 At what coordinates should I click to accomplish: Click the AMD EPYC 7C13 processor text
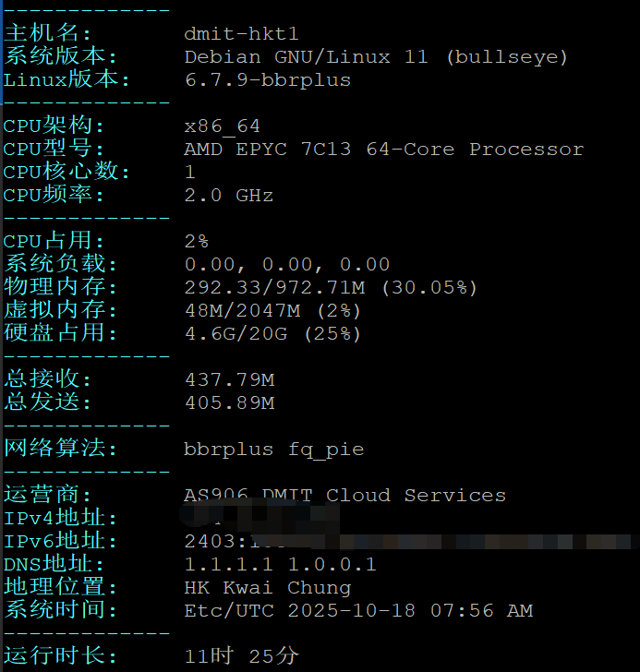383,150
